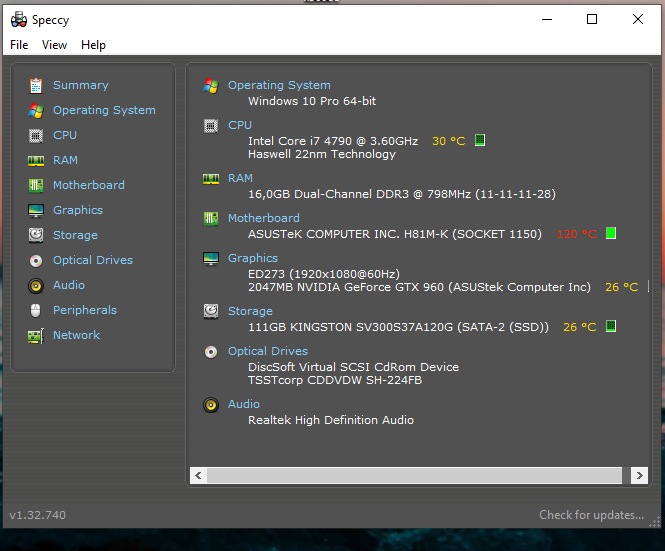Click the horizontal scrollbar thumb

click(x=414, y=475)
